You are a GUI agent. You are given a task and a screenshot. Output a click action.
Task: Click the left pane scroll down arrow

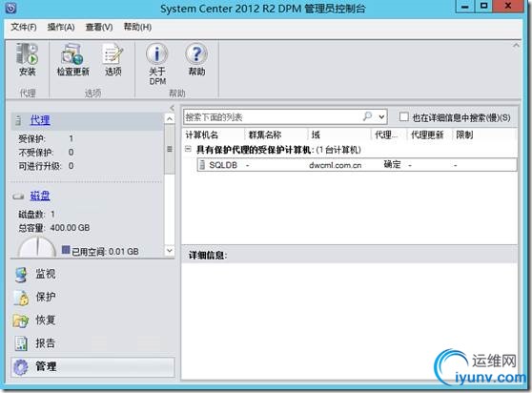coord(170,251)
